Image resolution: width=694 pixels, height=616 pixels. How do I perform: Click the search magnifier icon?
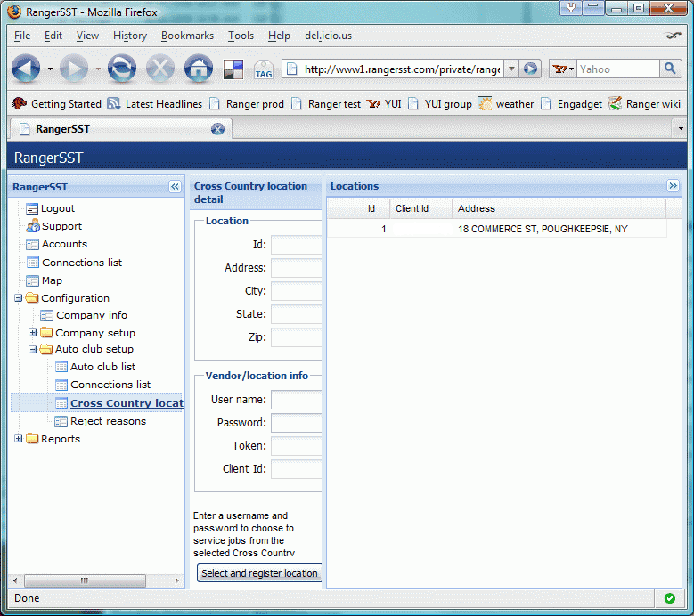pos(670,69)
